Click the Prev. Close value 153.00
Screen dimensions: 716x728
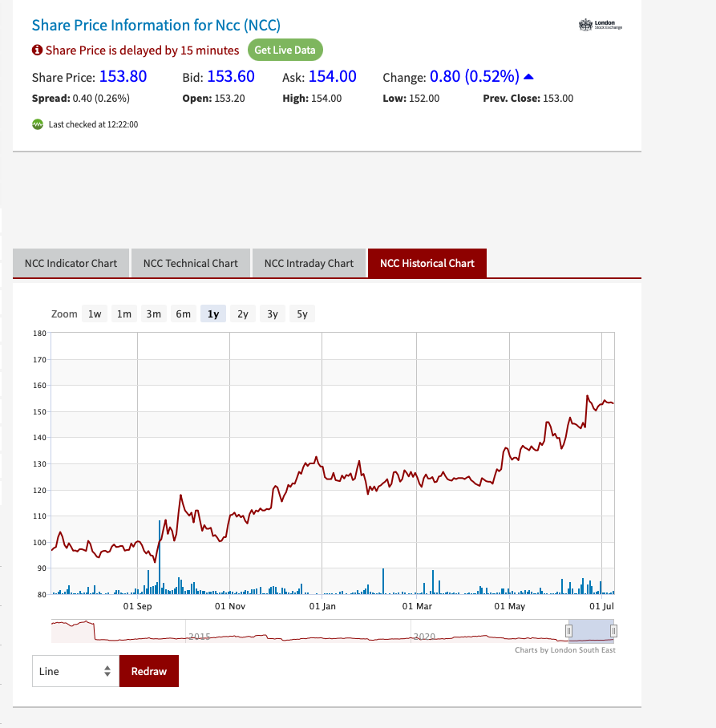click(558, 99)
